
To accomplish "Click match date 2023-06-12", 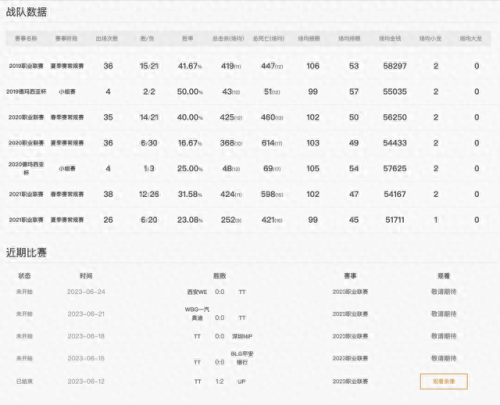I will pos(86,381).
